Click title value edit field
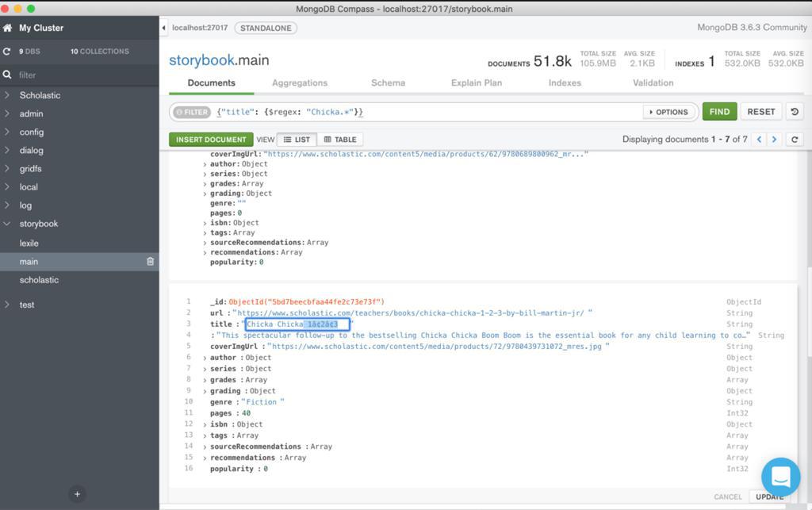The height and width of the screenshot is (510, 812). coord(297,324)
